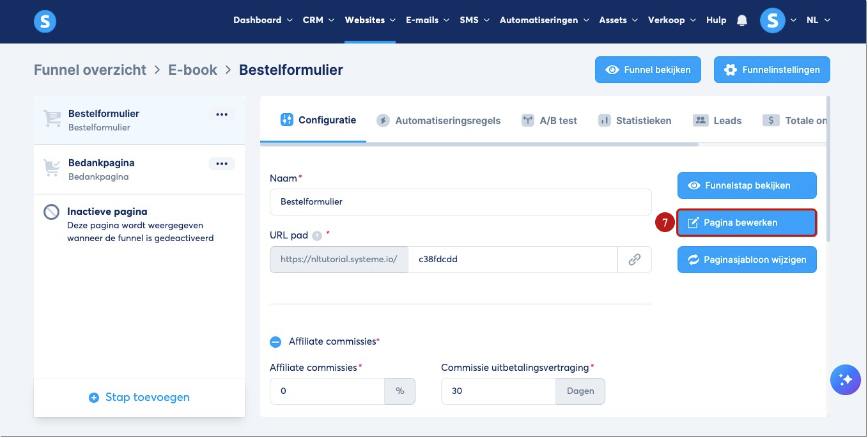Select the Bedankpagina funnel step
The width and height of the screenshot is (868, 438).
[x=139, y=169]
